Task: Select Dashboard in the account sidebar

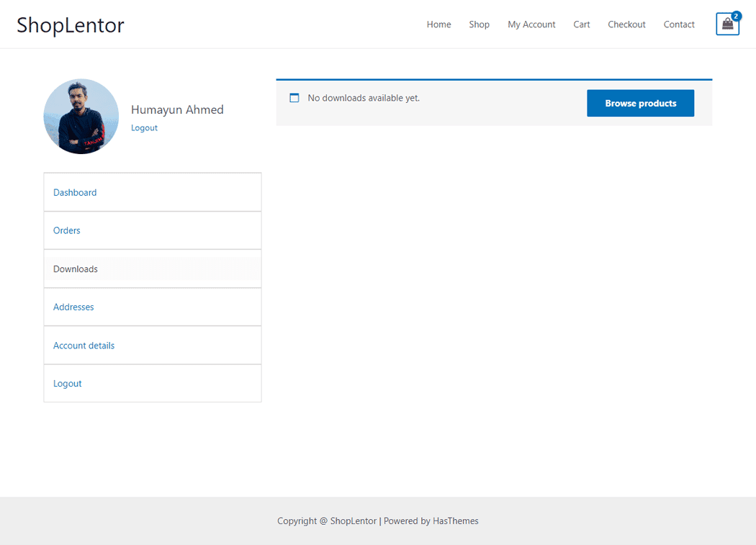Action: tap(75, 192)
